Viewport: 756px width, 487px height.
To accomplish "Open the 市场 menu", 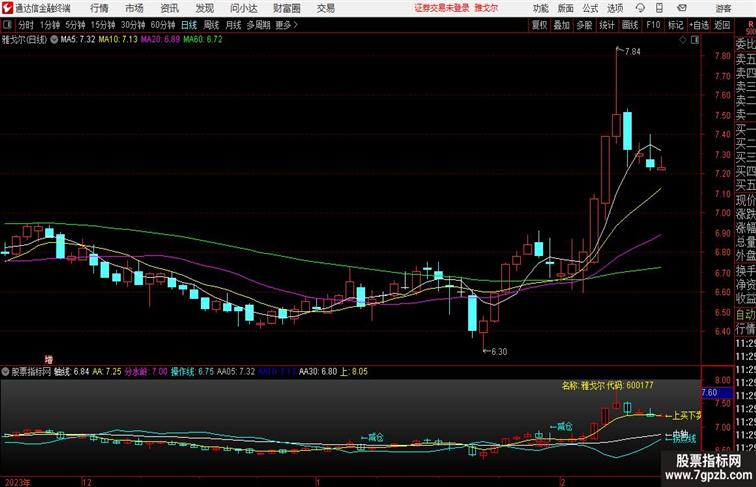I will click(x=135, y=8).
